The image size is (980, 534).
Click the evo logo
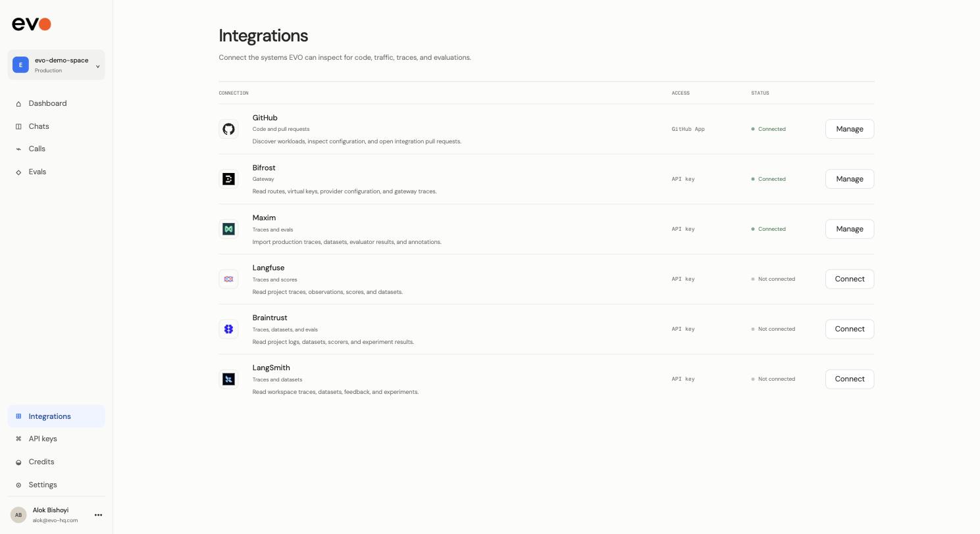(32, 24)
